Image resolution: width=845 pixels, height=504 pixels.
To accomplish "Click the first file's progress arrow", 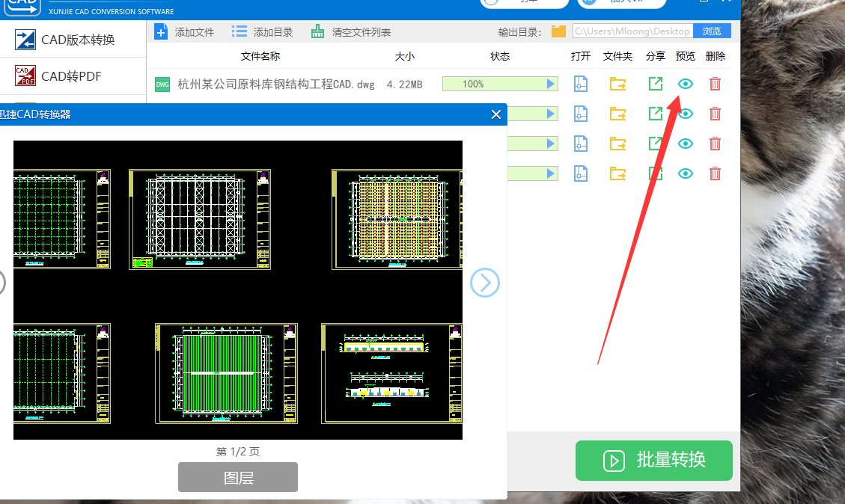I will 552,84.
